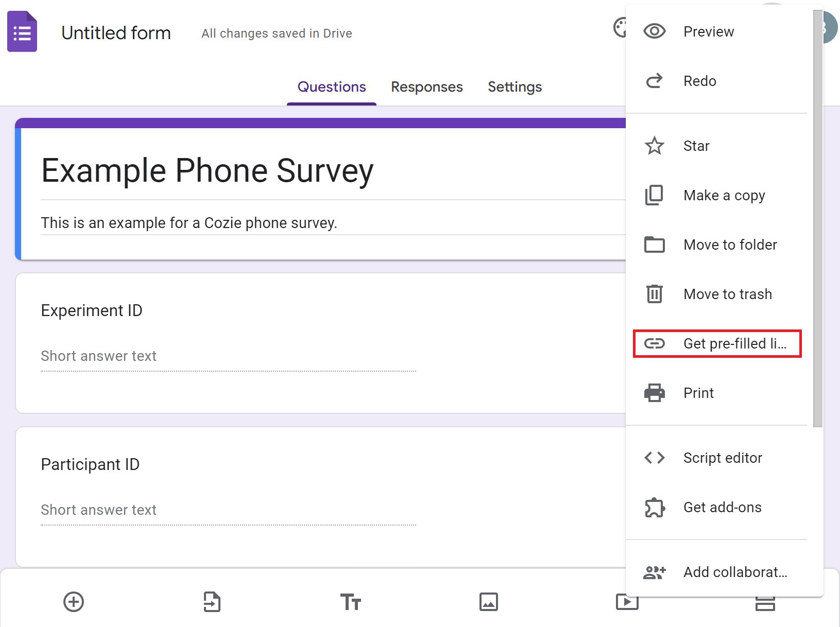This screenshot has height=627, width=840.
Task: Open the customize theme palette icon
Action: [x=619, y=27]
